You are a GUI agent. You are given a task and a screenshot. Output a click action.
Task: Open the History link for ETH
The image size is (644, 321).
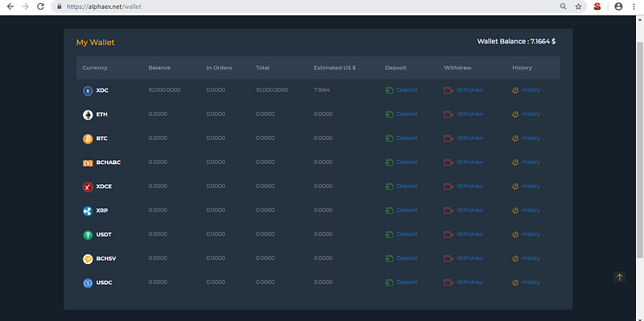point(530,114)
